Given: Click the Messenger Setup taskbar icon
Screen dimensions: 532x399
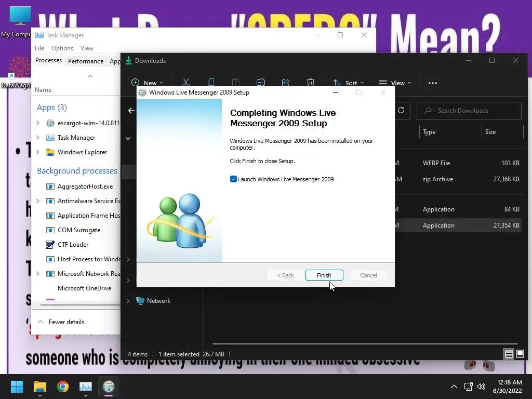Looking at the screenshot, I should (x=109, y=387).
